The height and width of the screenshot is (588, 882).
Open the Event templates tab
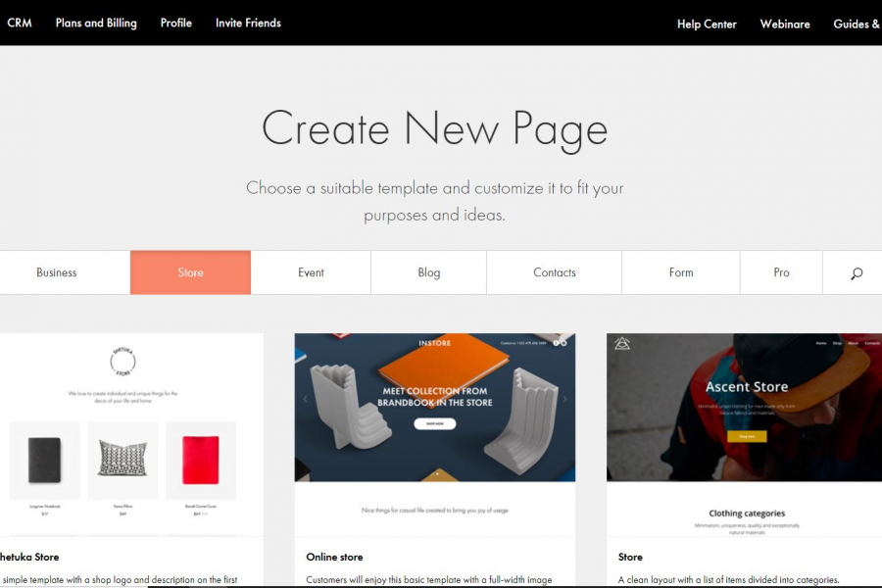click(x=311, y=272)
